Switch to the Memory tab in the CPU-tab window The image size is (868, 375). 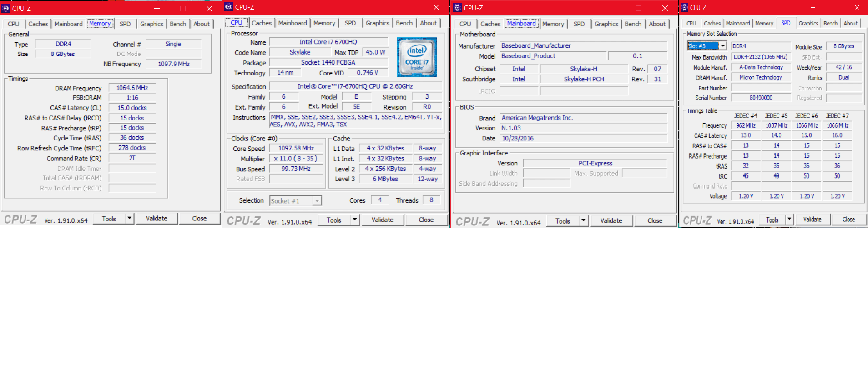pyautogui.click(x=324, y=23)
